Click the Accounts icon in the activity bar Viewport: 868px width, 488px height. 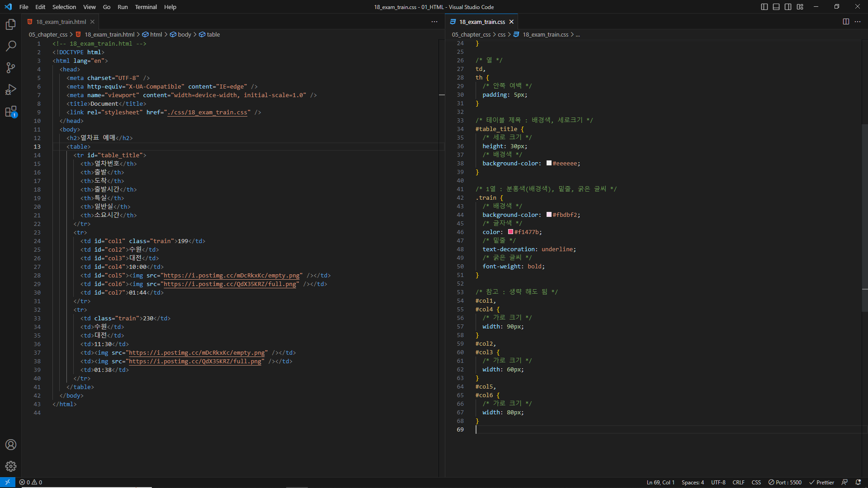(x=11, y=445)
